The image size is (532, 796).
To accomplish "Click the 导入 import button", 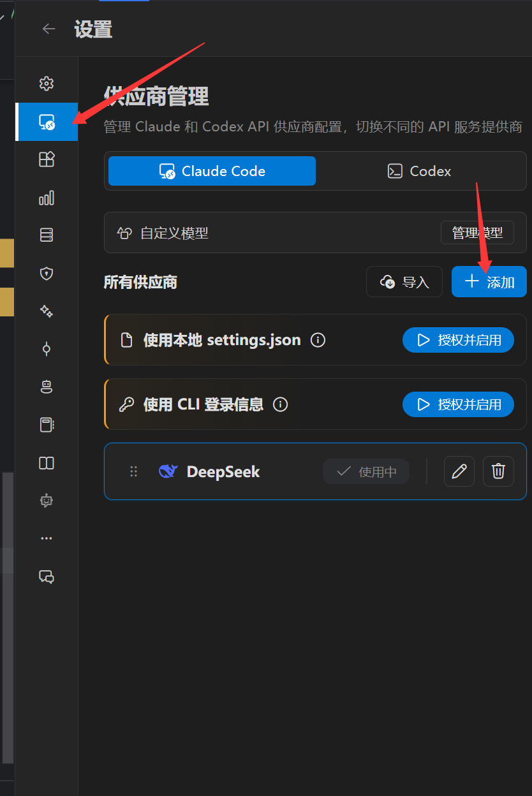I will 404,281.
